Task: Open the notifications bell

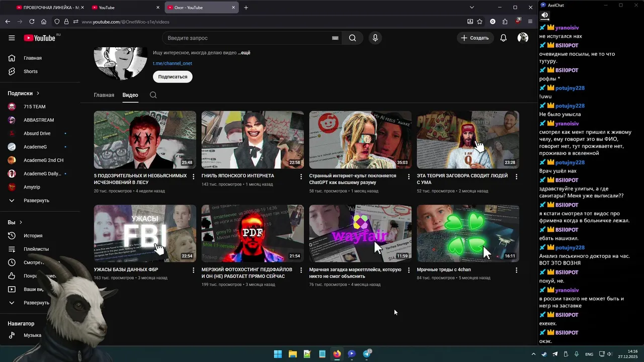Action: pyautogui.click(x=503, y=38)
